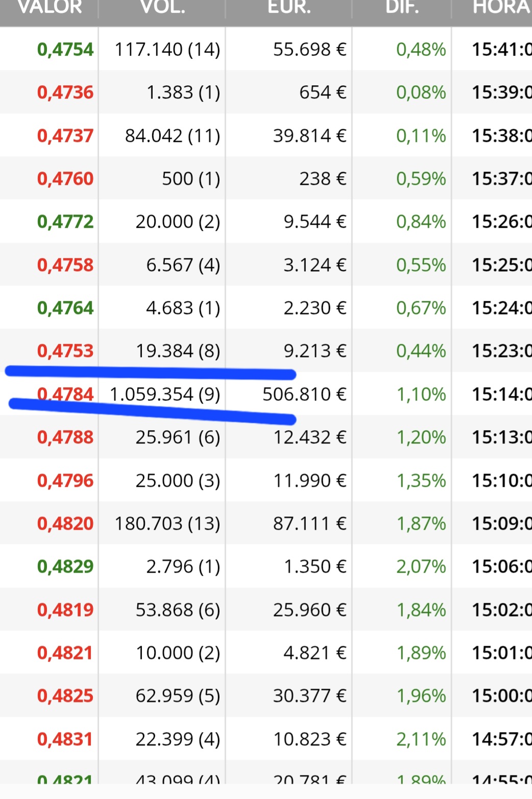
Task: Select value 0,4825
Action: point(65,696)
